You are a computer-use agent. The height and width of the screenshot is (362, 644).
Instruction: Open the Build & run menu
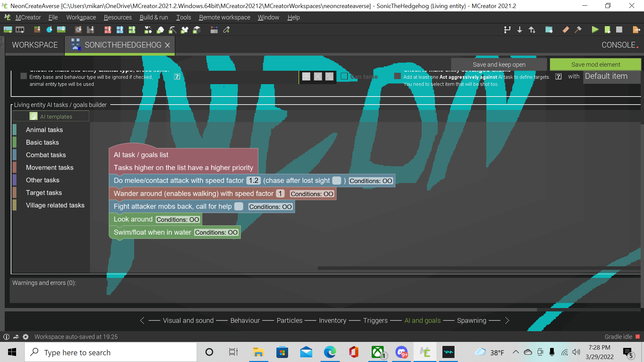point(154,17)
